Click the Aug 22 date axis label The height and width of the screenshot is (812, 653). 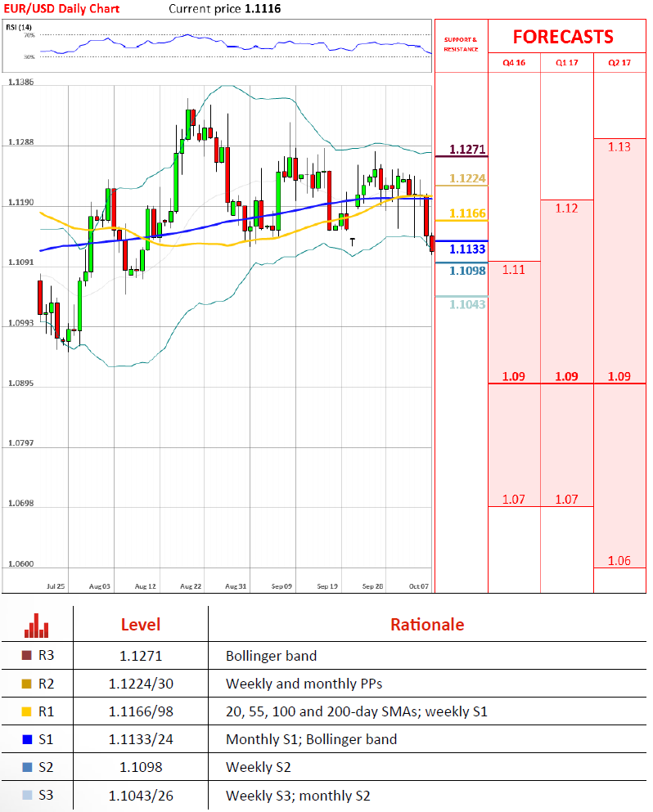(x=191, y=586)
